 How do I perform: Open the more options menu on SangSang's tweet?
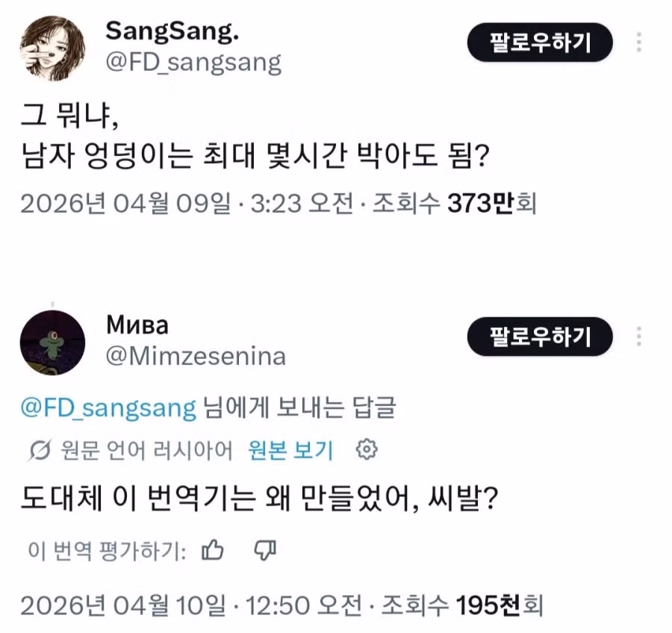tap(639, 42)
